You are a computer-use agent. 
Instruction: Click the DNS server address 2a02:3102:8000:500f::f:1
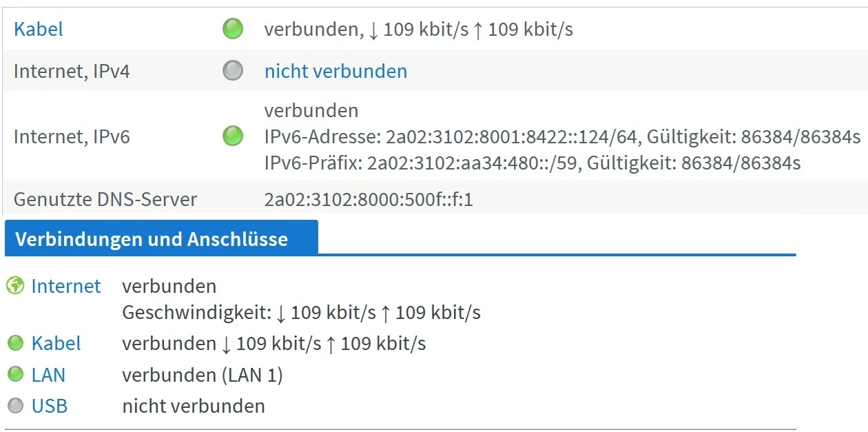coord(369,200)
